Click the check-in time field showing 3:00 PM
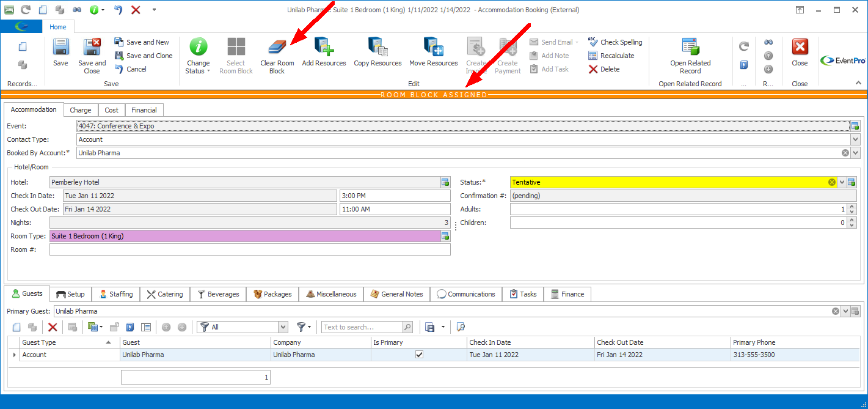 (x=395, y=196)
